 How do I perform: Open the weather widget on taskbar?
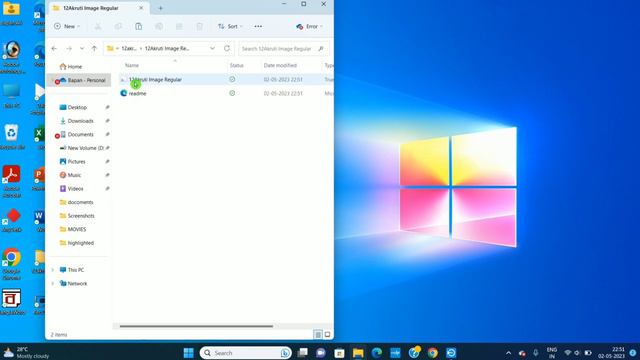[26, 353]
